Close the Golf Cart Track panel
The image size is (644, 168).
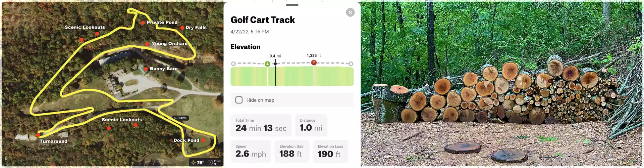coord(350,12)
